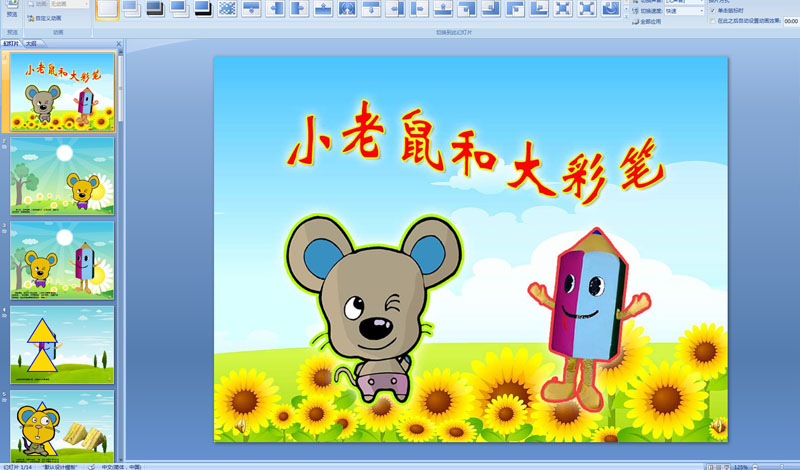800x470 pixels.
Task: Apply the Uncover Left transition
Action: coord(395,8)
